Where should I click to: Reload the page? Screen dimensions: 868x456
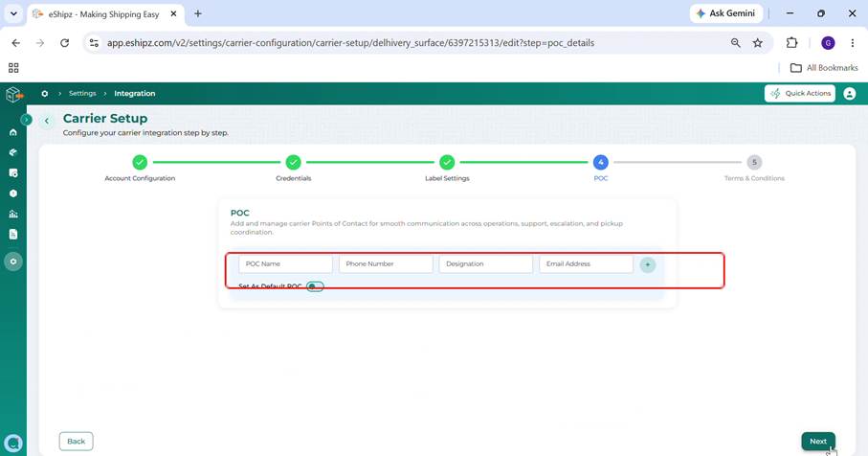click(65, 43)
